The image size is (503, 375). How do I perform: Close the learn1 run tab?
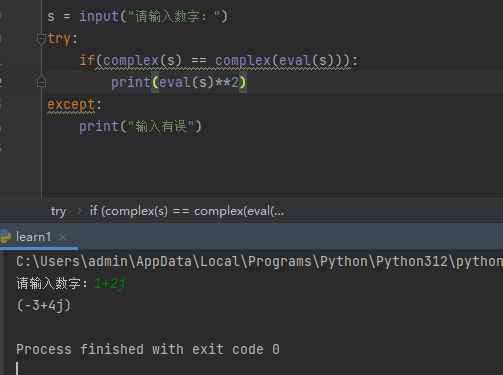click(63, 237)
